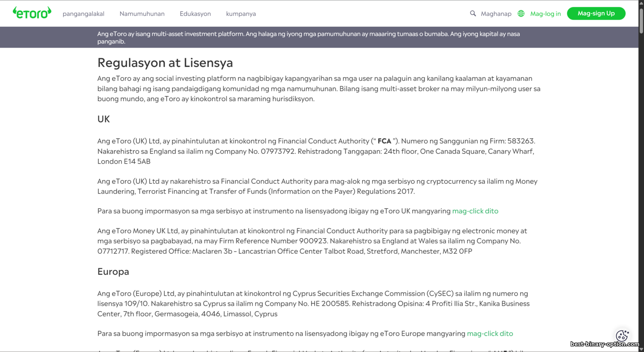Click the Mag-log in link
The width and height of the screenshot is (644, 352).
point(545,14)
